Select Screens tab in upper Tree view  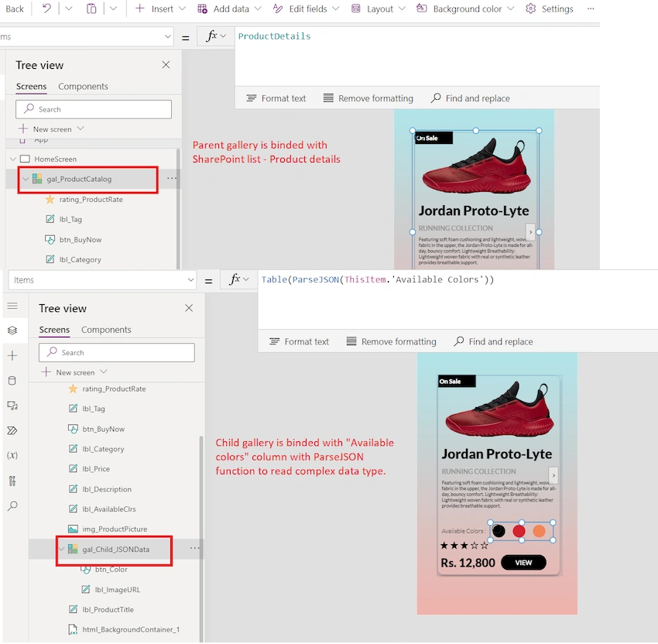click(32, 87)
